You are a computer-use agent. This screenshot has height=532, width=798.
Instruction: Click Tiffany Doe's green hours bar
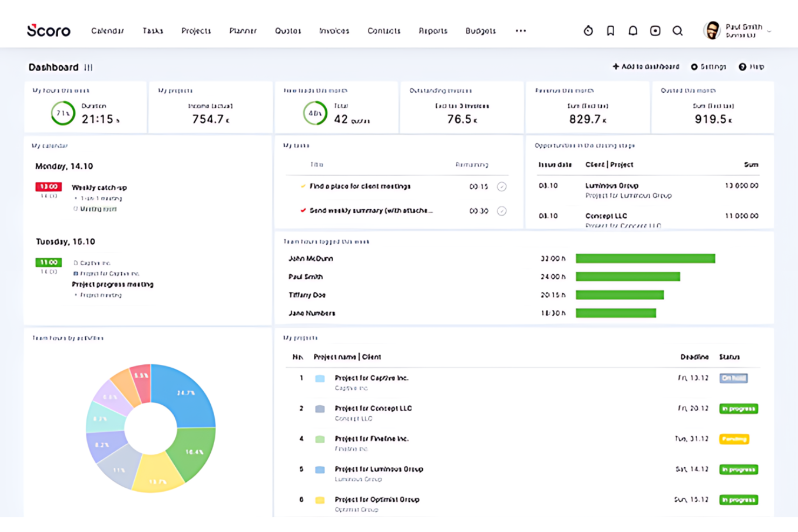coord(620,295)
